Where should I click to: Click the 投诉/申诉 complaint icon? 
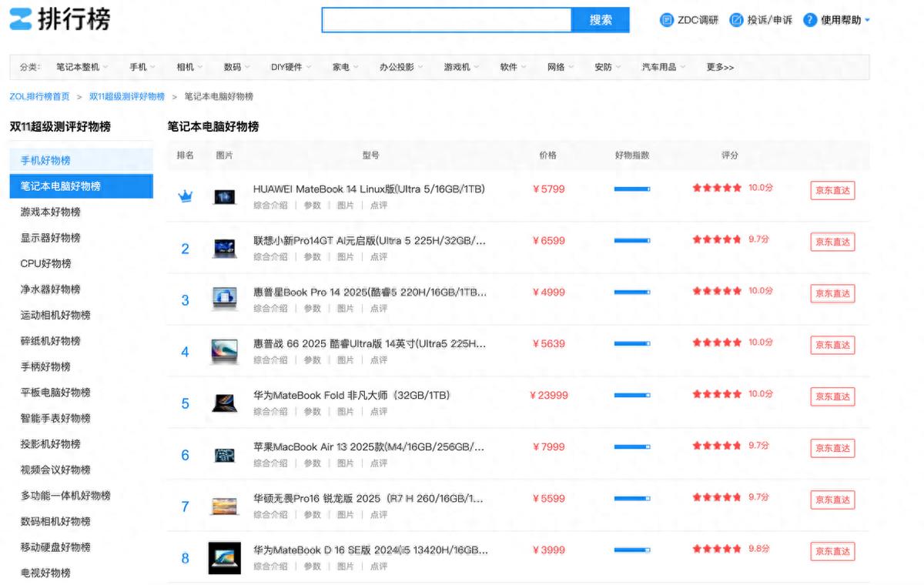[736, 20]
